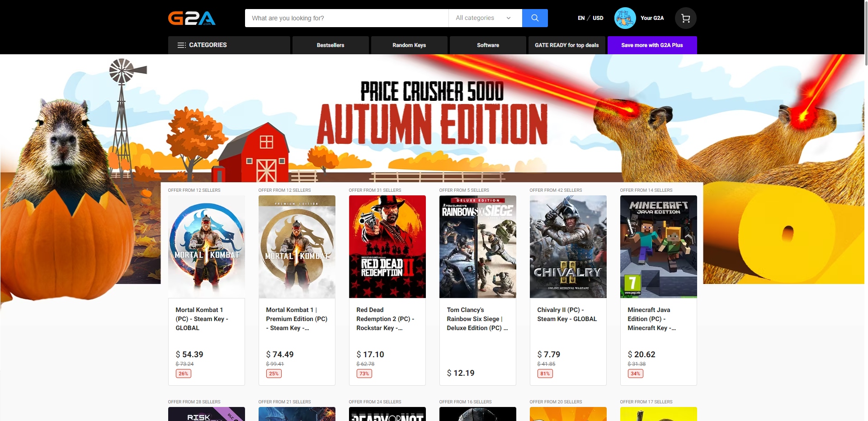
Task: Click the 34% discount badge
Action: 636,374
